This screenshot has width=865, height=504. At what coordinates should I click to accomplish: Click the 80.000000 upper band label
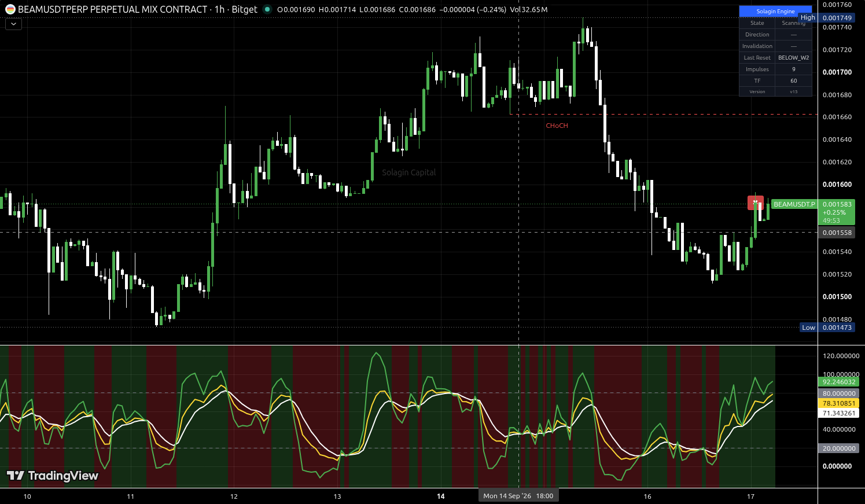pyautogui.click(x=838, y=393)
